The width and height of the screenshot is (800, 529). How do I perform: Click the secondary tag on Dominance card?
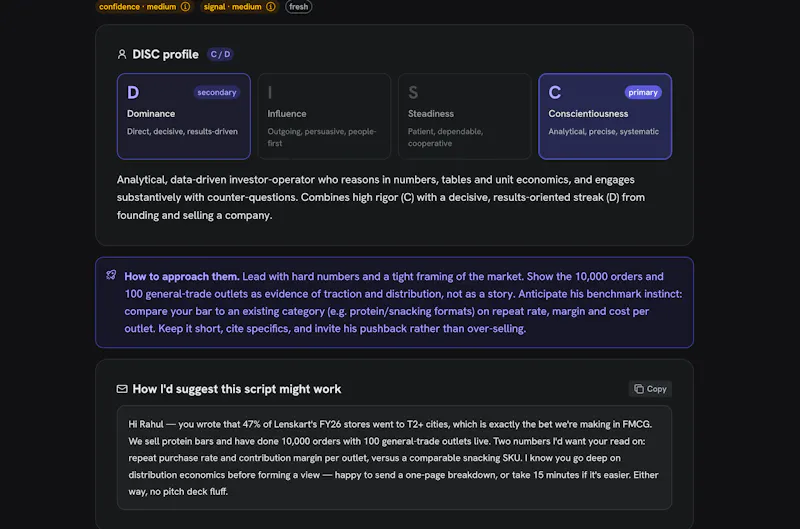tap(217, 92)
